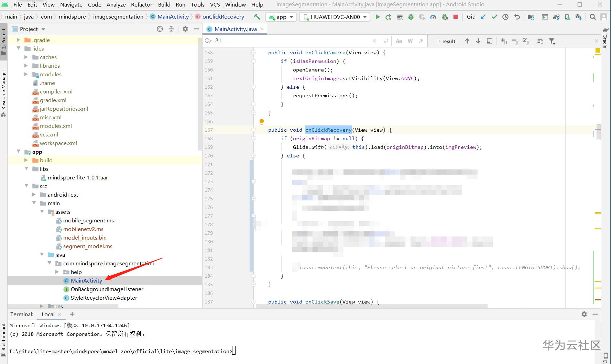
Task: Open HUAWEI DVC-AN00 device dropdown
Action: click(335, 17)
